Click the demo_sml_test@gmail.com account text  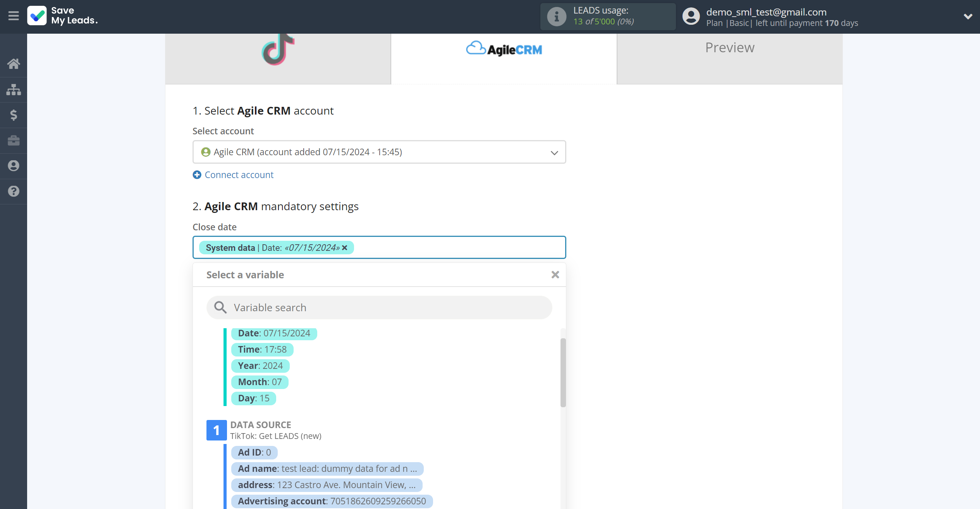point(766,12)
